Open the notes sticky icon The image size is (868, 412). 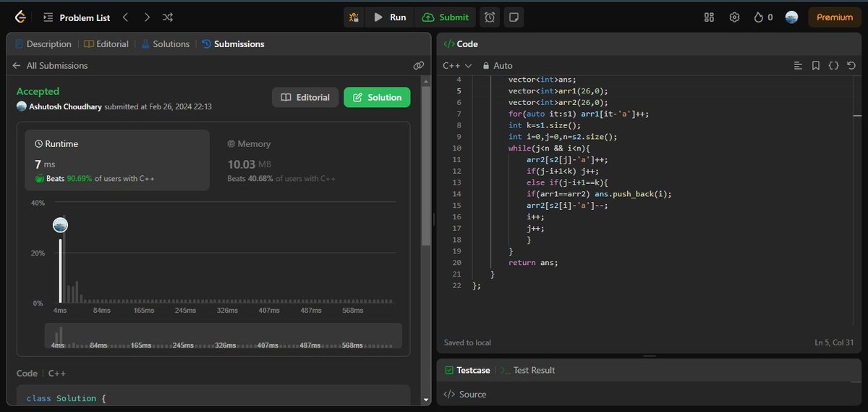(x=512, y=17)
